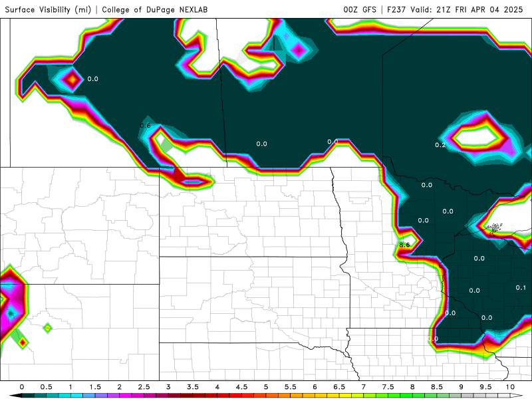The image size is (532, 399).
Task: Click the "7.5" legend scale label
Action: click(388, 387)
